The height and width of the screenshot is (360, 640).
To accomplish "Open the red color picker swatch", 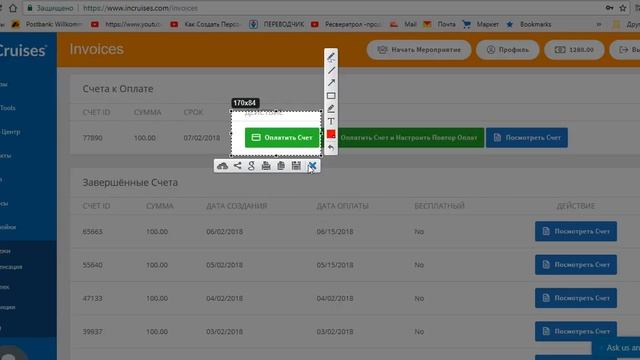I will coord(331,134).
